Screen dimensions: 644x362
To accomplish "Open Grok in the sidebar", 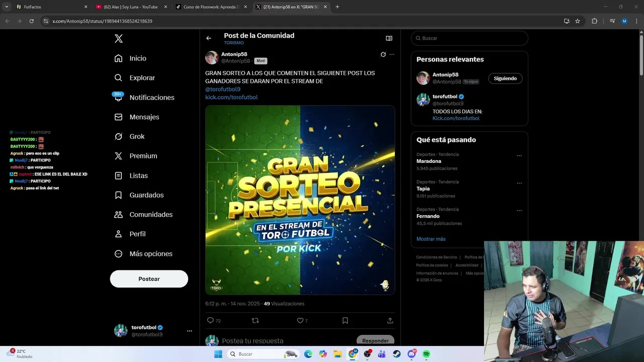I will (x=129, y=136).
